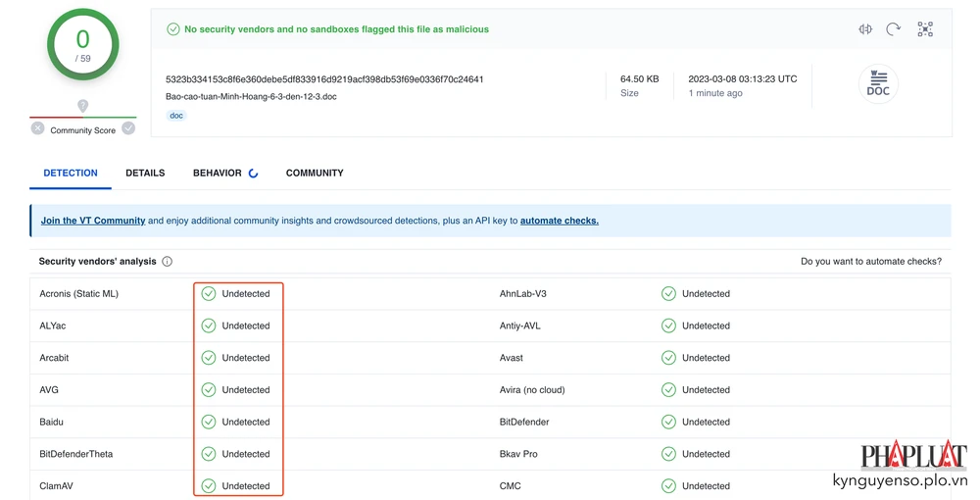Screen dimensions: 980x500
Task: Click Do you want to automate checks?
Action: [x=870, y=262]
